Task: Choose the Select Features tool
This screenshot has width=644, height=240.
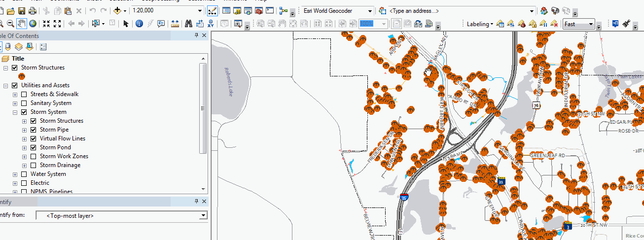Action: click(95, 23)
